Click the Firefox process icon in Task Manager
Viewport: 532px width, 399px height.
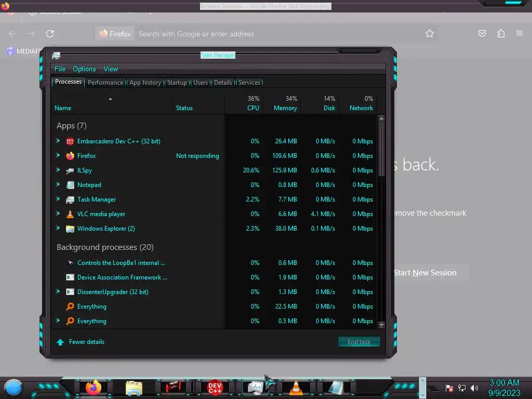click(x=70, y=156)
